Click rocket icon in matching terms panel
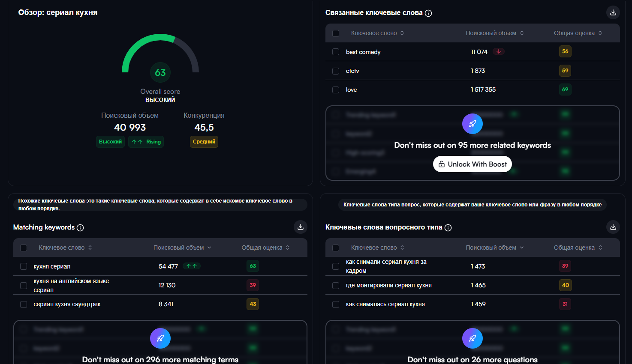The width and height of the screenshot is (632, 364). 160,338
